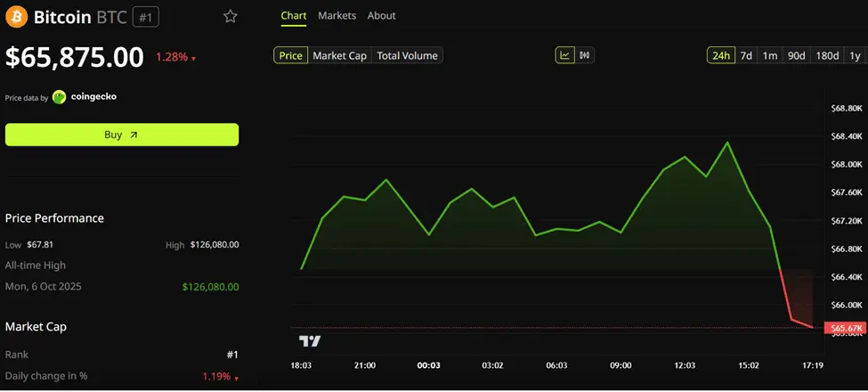
Task: Toggle chart to Total Volume
Action: pyautogui.click(x=407, y=55)
